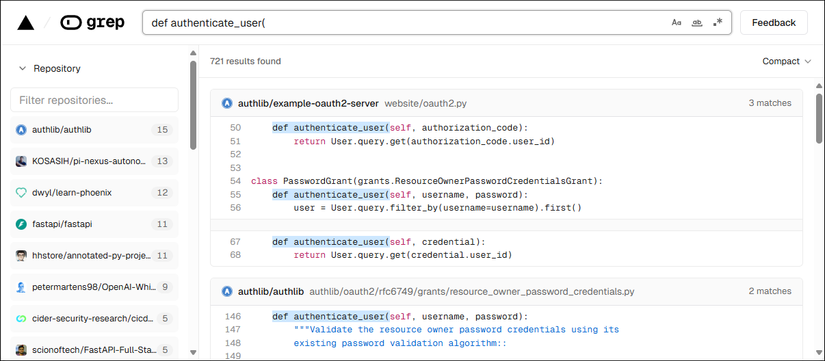Click sidebar scrollbar up arrow
The width and height of the screenshot is (825, 361).
click(193, 53)
